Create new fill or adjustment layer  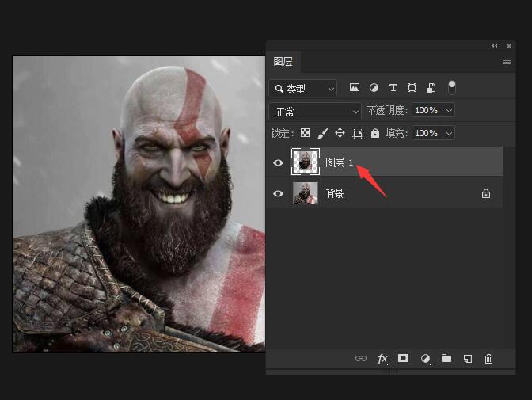click(425, 359)
